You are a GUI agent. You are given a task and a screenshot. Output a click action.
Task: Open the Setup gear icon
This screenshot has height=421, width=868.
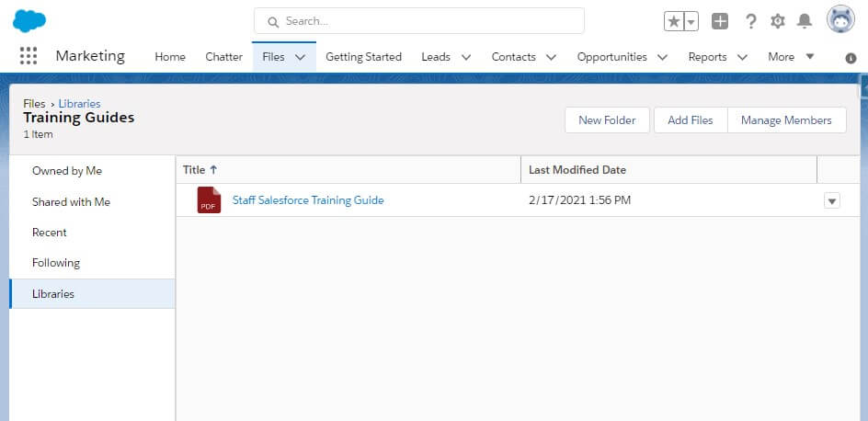[778, 21]
